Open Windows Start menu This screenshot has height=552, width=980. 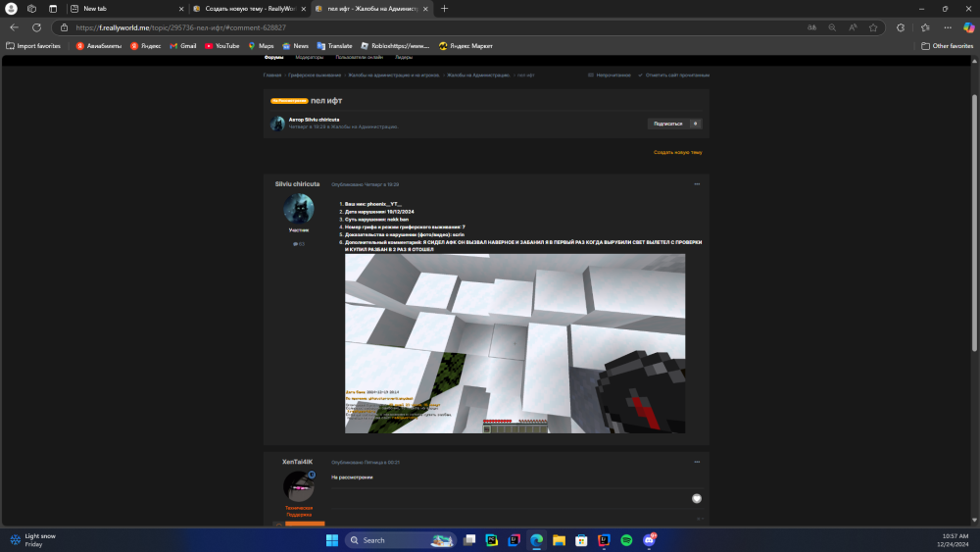pyautogui.click(x=332, y=540)
